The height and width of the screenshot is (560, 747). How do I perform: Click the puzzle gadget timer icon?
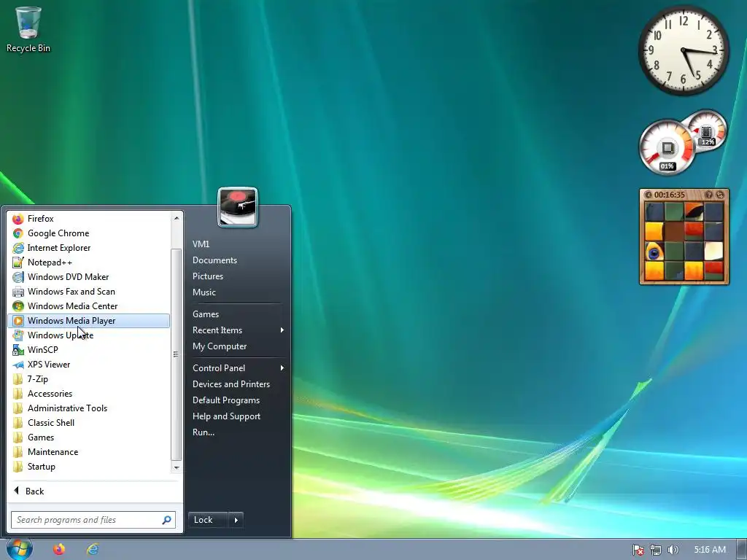648,195
